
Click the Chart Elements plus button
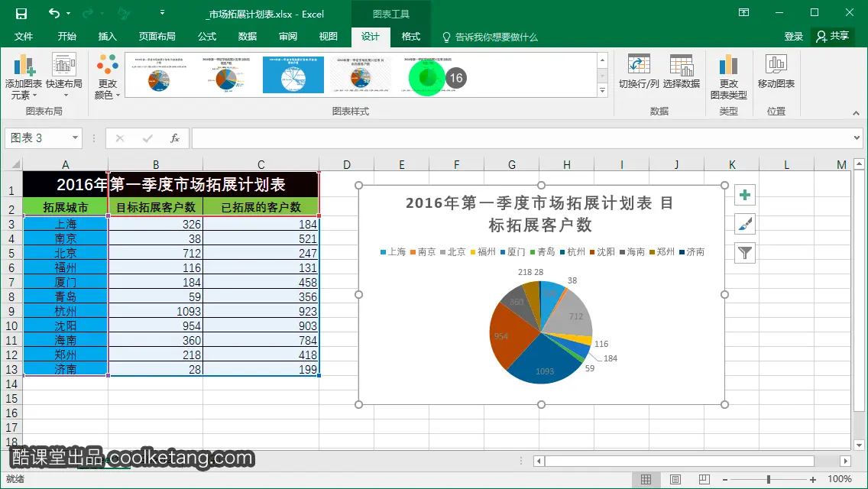[745, 195]
